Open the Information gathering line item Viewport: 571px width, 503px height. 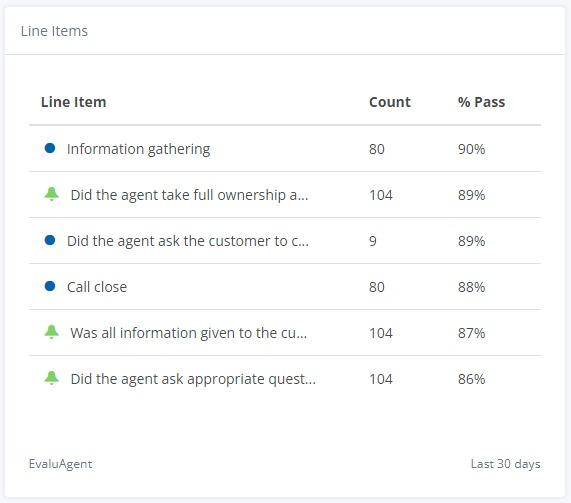[138, 149]
